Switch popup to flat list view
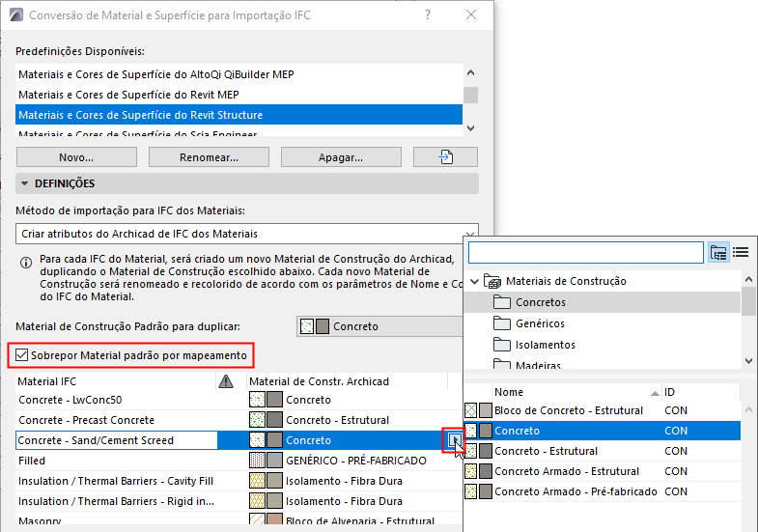This screenshot has height=532, width=758. tap(741, 252)
